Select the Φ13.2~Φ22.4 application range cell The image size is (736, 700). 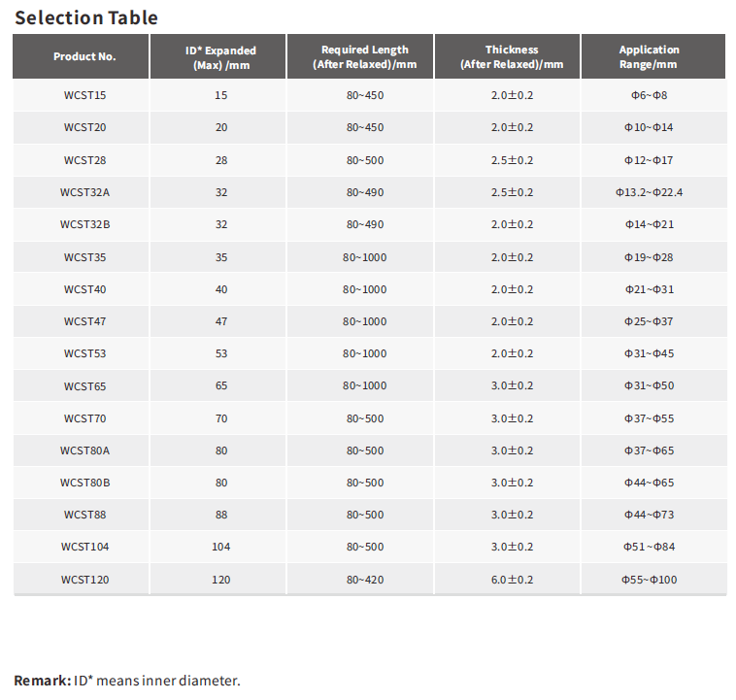pos(649,192)
